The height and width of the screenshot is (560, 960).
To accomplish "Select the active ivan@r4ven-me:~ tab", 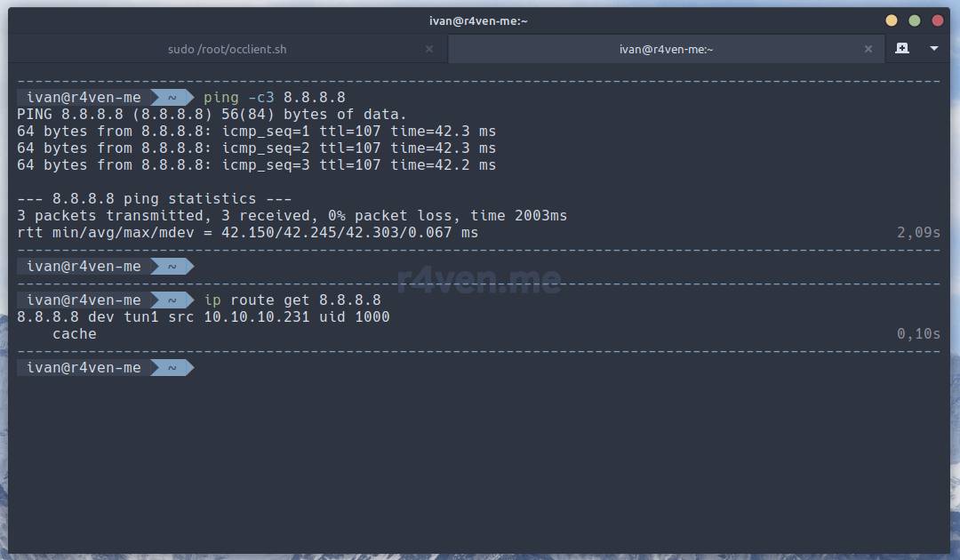I will click(666, 49).
